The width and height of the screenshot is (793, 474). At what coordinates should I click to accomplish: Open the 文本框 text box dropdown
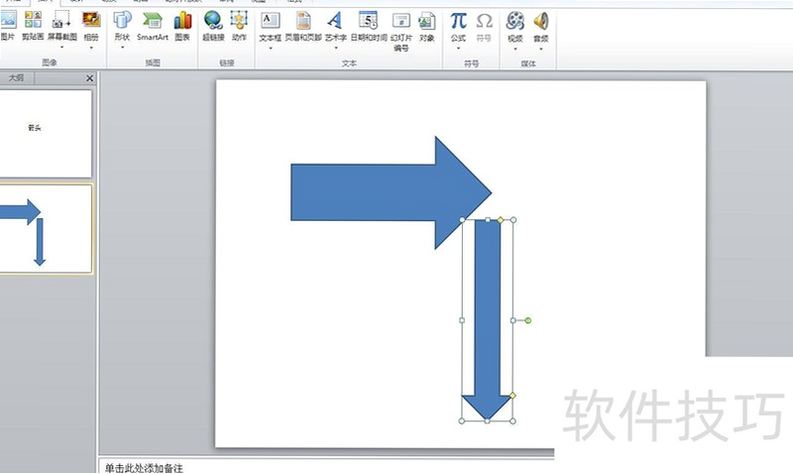point(270,48)
